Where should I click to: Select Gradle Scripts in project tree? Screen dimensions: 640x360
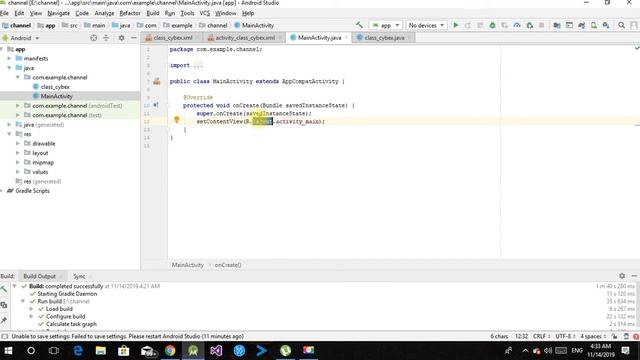pos(32,191)
